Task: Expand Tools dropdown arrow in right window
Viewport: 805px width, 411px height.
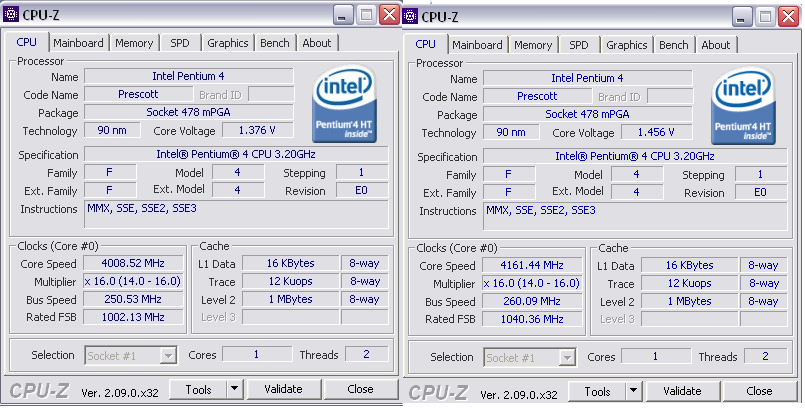Action: pyautogui.click(x=634, y=392)
